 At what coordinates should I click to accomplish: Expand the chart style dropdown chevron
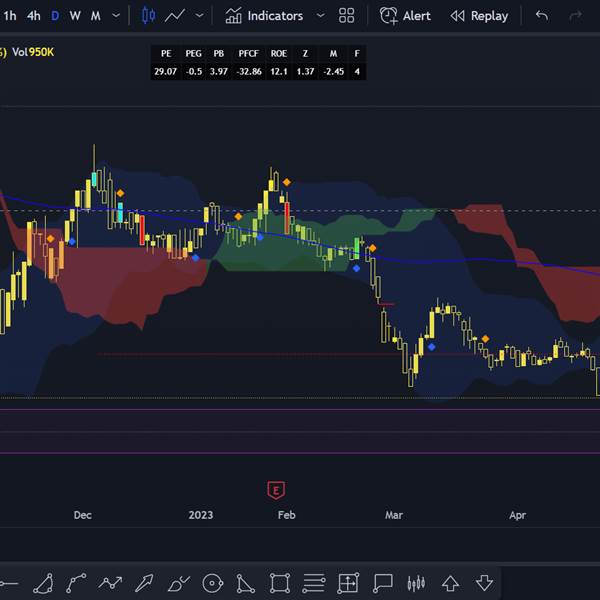(199, 16)
